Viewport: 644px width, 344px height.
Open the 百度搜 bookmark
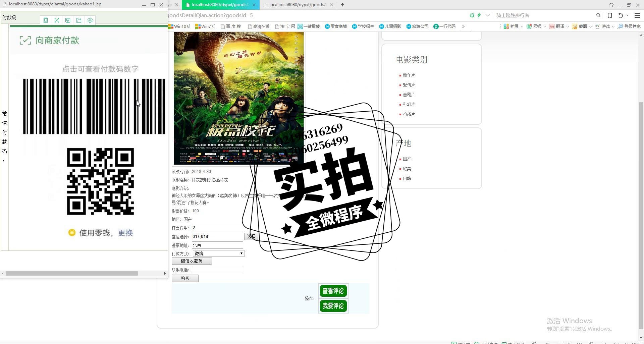pyautogui.click(x=231, y=26)
